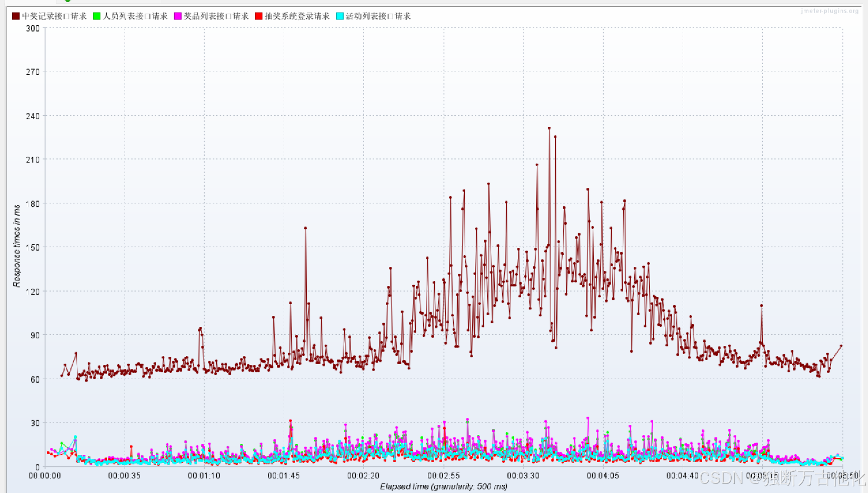Click the 300 value on the Y axis
The height and width of the screenshot is (493, 868).
click(33, 29)
